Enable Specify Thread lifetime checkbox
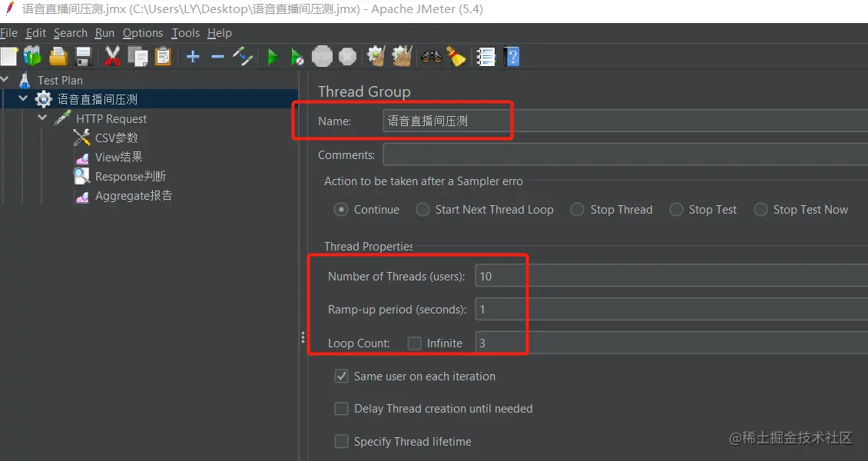Screen dimensions: 868x461 pos(342,442)
